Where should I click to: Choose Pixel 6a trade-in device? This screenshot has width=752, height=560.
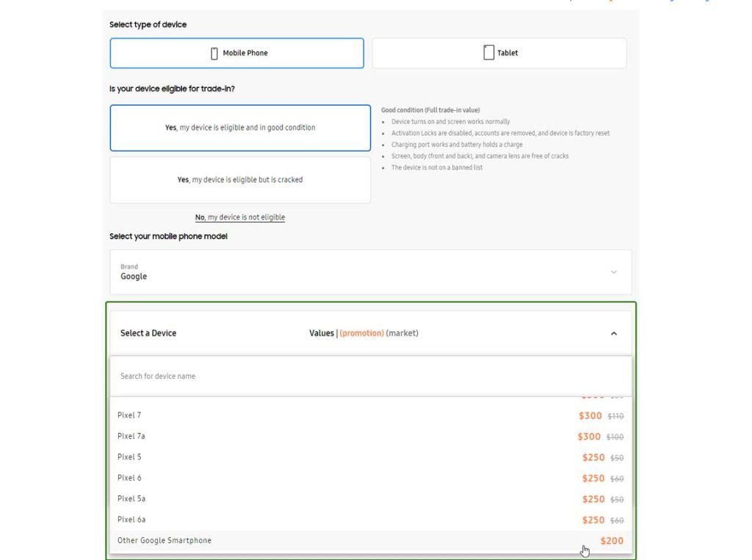click(x=131, y=520)
